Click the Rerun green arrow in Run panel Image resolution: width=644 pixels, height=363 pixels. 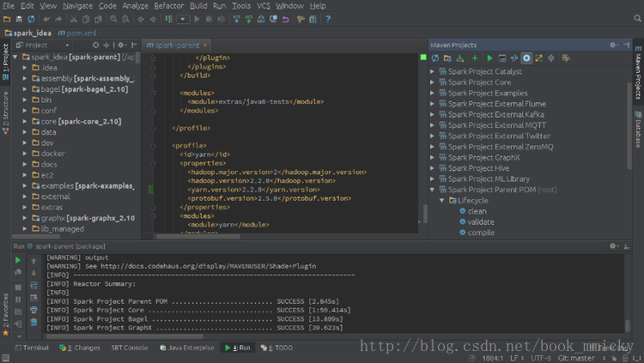pos(18,260)
